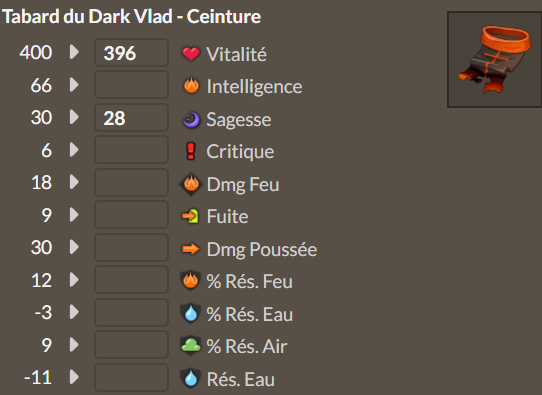Click the red heart Vitalité icon

coord(191,54)
